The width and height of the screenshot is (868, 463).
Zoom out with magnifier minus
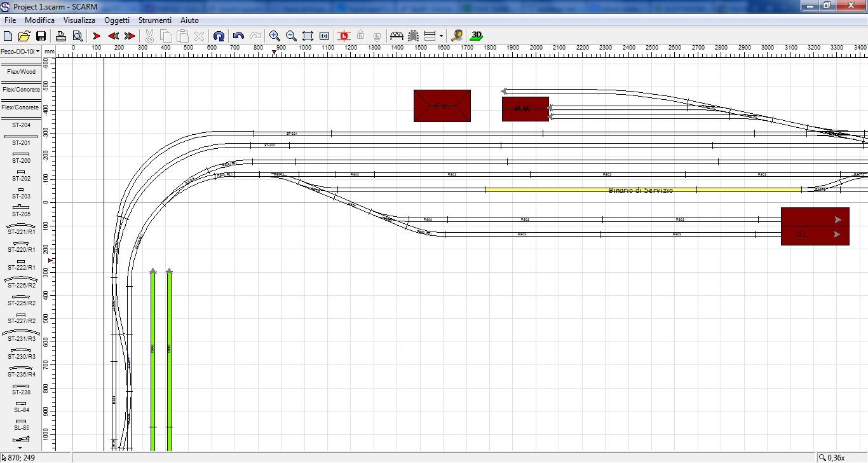point(291,36)
